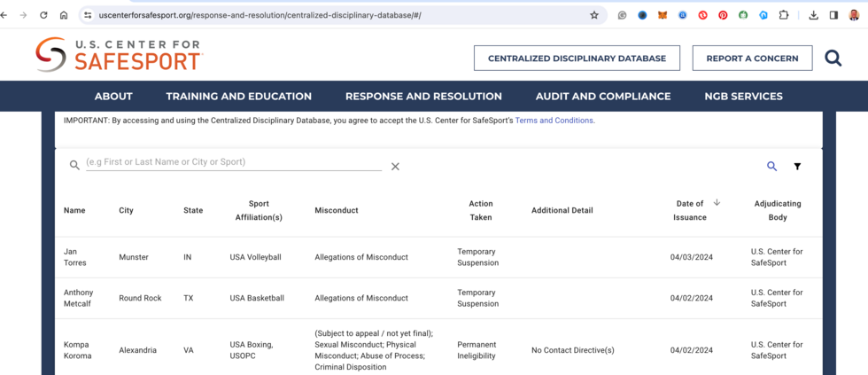Image resolution: width=868 pixels, height=375 pixels.
Task: Open the site information icon in address bar
Action: [x=88, y=15]
